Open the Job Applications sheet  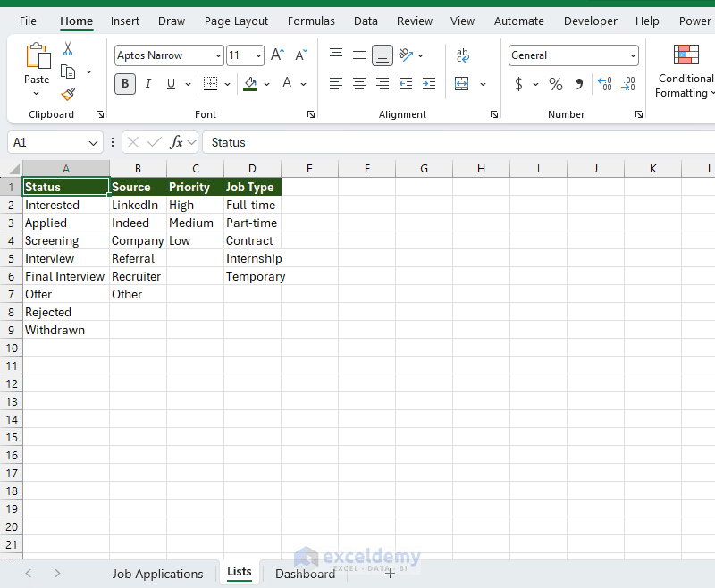(158, 574)
